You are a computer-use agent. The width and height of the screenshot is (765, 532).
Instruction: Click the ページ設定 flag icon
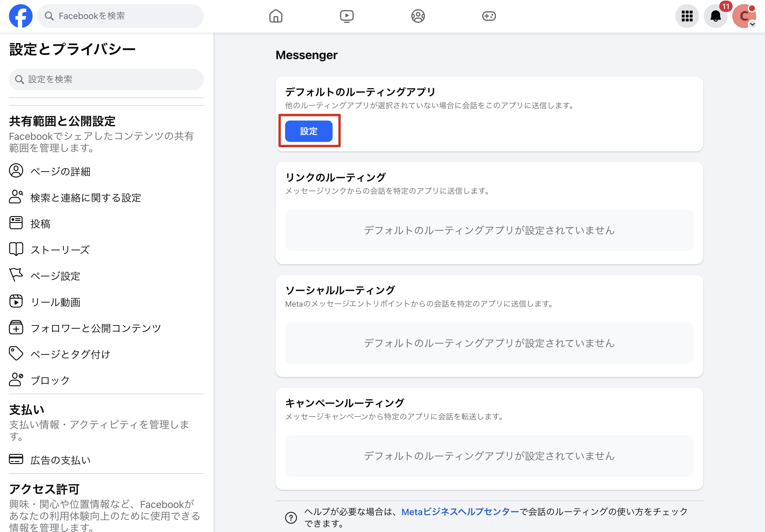16,275
